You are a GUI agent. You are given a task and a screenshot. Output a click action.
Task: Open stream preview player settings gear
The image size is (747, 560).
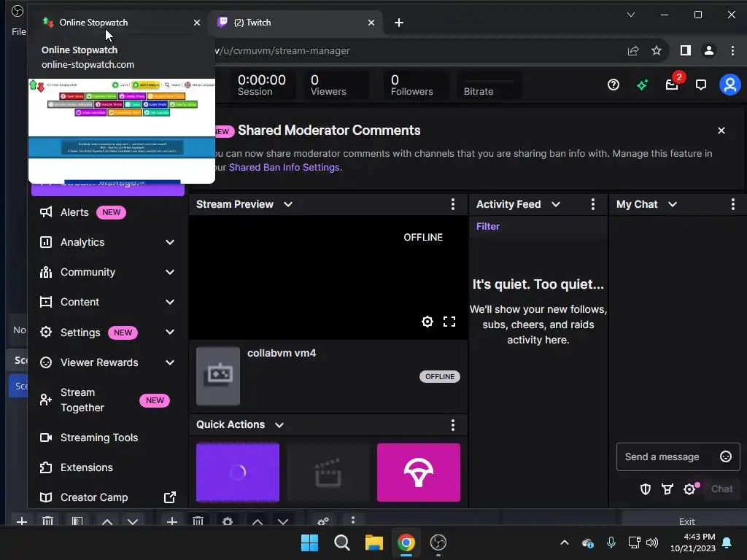pyautogui.click(x=427, y=322)
